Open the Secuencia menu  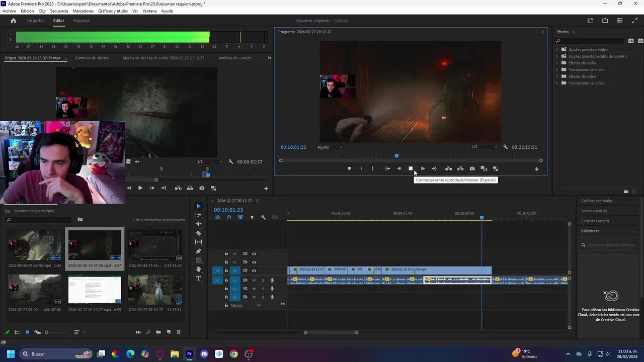coord(59,11)
